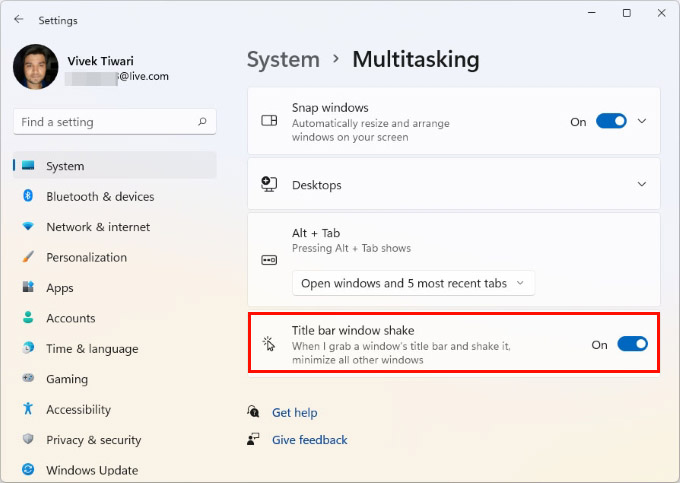Open Gaming label in sidebar

[x=67, y=379]
